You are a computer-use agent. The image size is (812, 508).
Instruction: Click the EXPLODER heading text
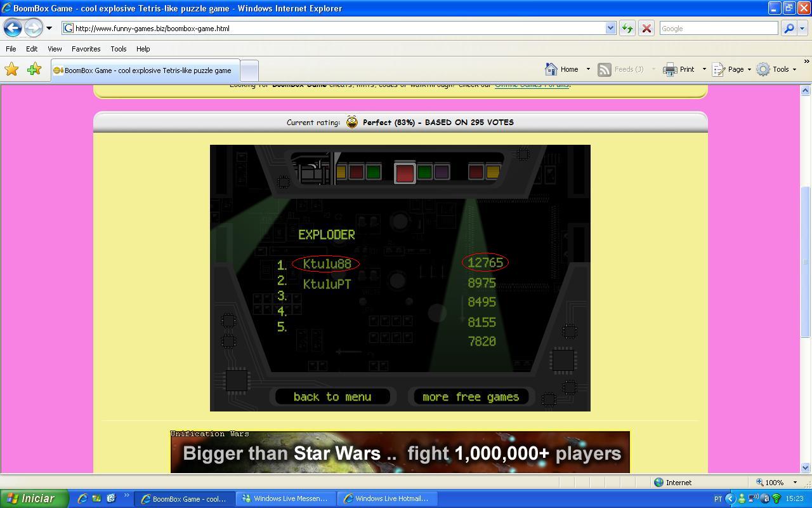[327, 234]
